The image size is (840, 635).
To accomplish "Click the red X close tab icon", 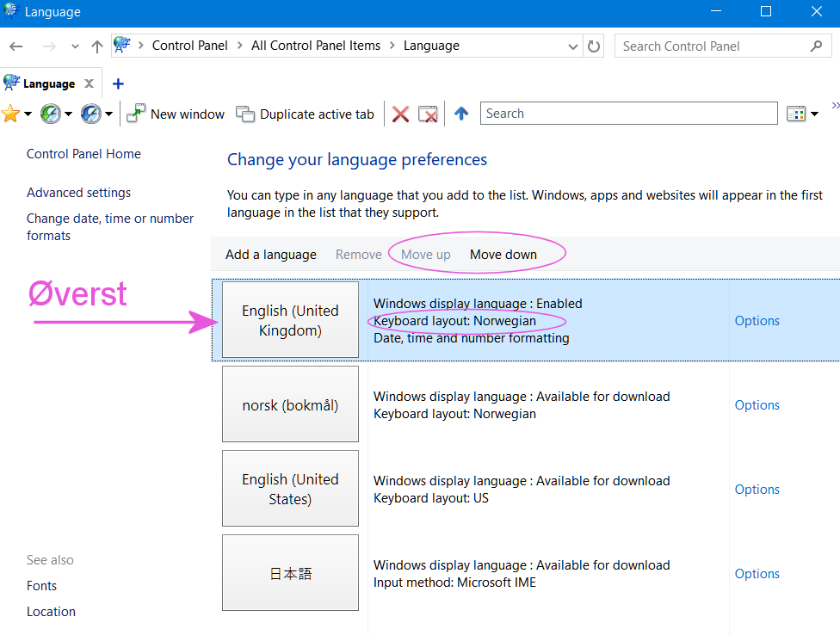I will (400, 114).
